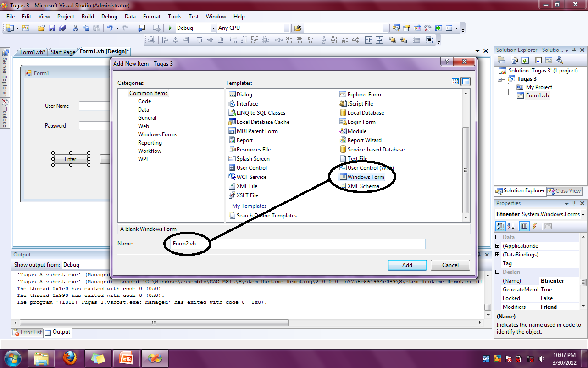Switch to the Error List tab

point(28,332)
